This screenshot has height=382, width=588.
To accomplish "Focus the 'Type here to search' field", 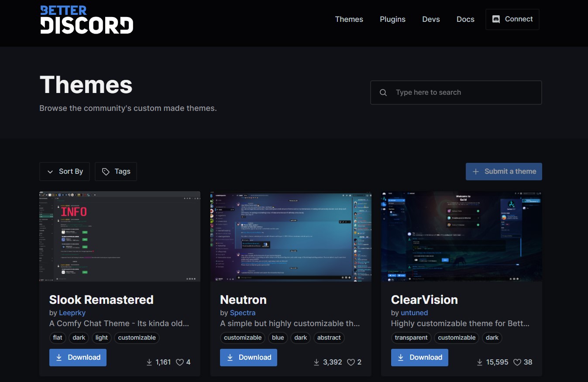I will click(x=456, y=93).
